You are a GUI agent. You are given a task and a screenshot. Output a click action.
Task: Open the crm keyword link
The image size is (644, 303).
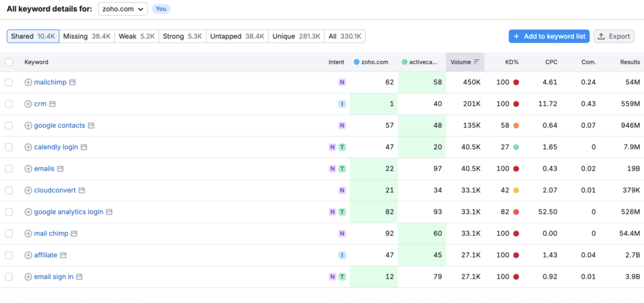[40, 104]
